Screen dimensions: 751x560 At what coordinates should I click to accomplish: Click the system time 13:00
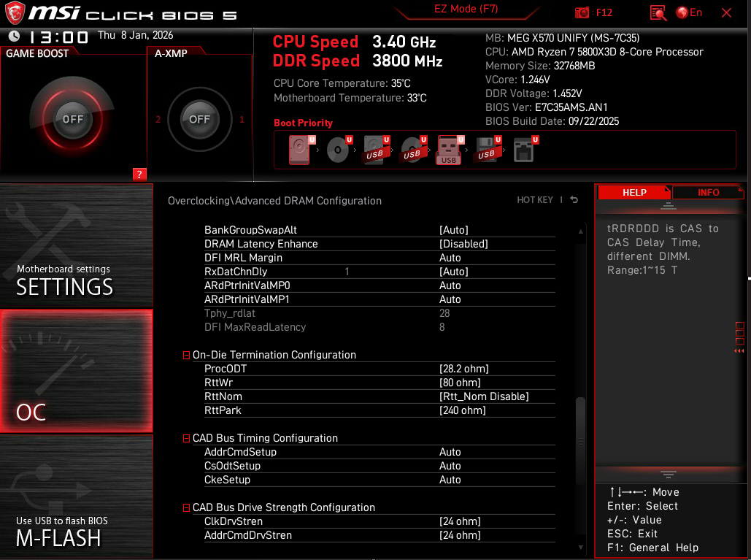click(x=59, y=37)
